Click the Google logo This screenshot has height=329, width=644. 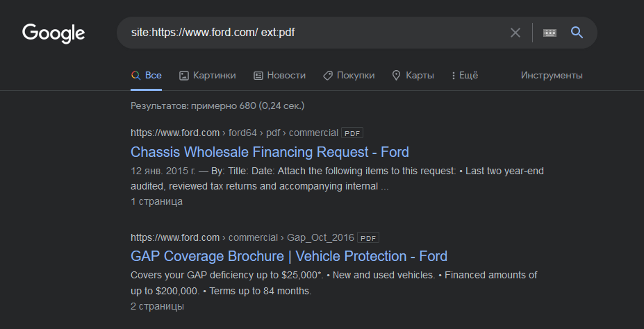pos(53,33)
